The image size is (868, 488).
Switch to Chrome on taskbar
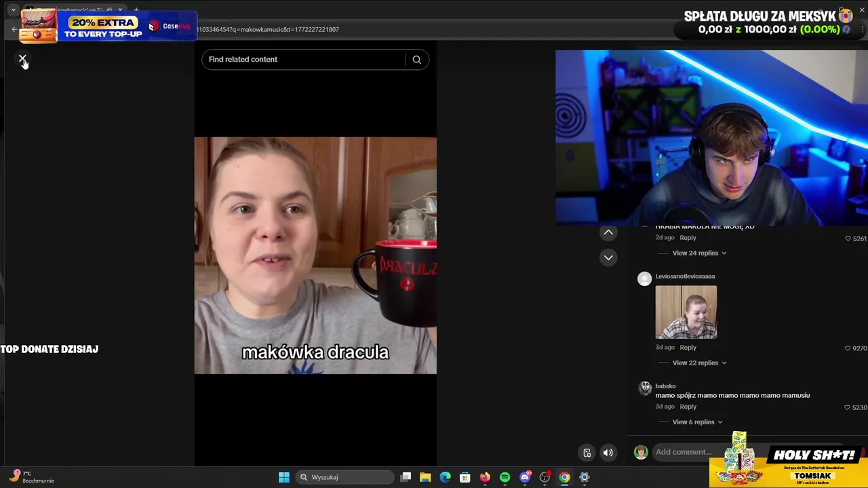564,477
